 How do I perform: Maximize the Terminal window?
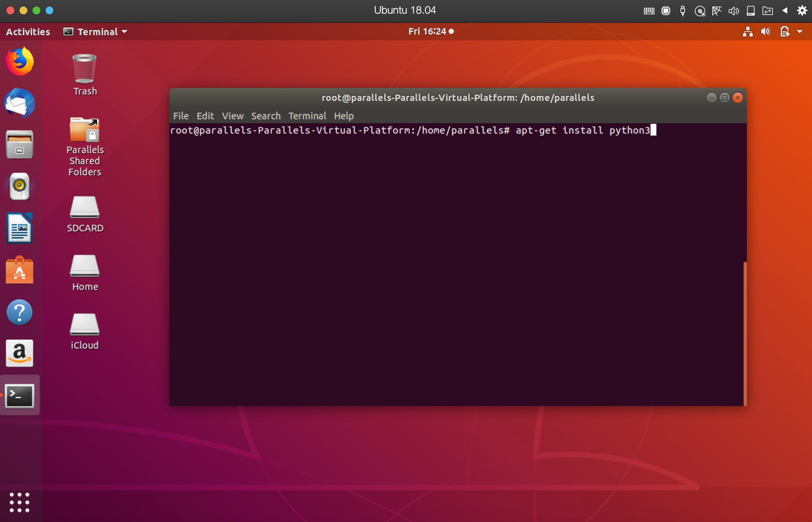[725, 98]
